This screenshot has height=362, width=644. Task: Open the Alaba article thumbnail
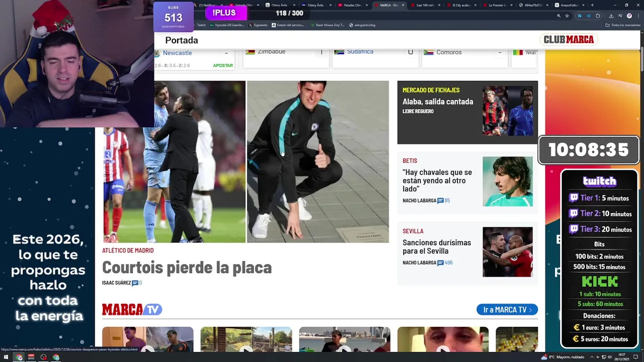pos(508,111)
